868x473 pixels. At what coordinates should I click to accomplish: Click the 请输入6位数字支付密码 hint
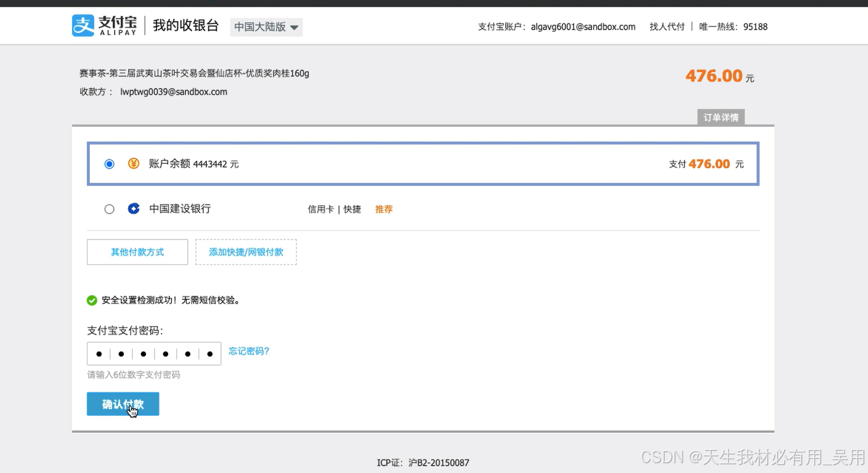click(134, 374)
